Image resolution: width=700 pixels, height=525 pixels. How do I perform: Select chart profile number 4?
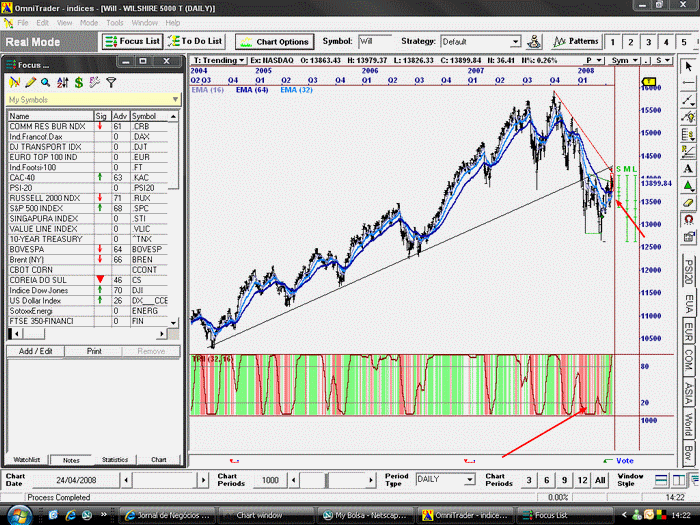coord(666,42)
